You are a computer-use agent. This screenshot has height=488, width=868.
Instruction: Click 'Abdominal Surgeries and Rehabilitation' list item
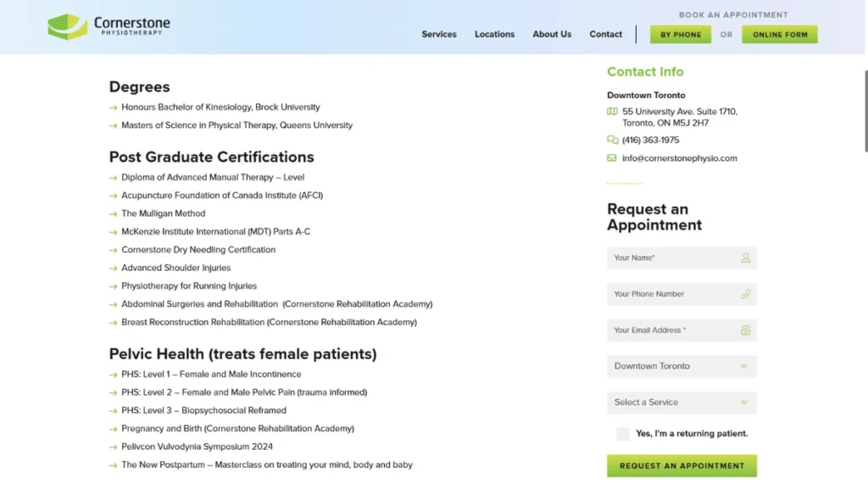click(277, 304)
